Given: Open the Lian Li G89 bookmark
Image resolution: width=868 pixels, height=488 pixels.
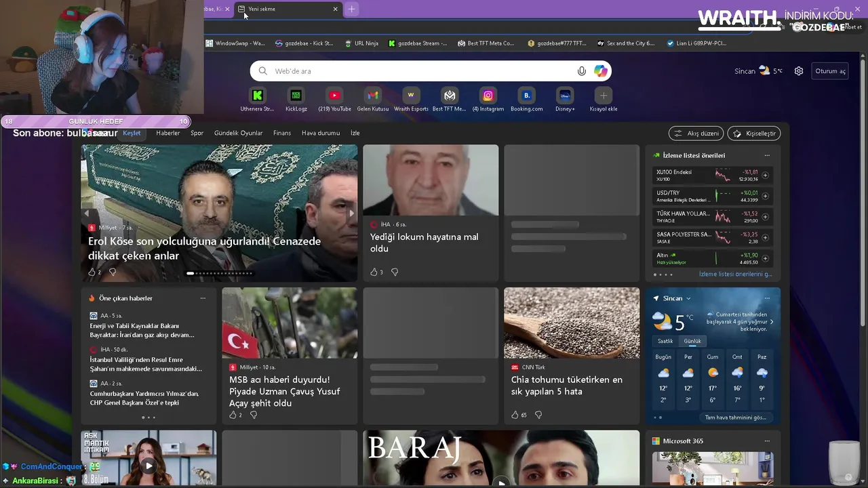Looking at the screenshot, I should 696,43.
